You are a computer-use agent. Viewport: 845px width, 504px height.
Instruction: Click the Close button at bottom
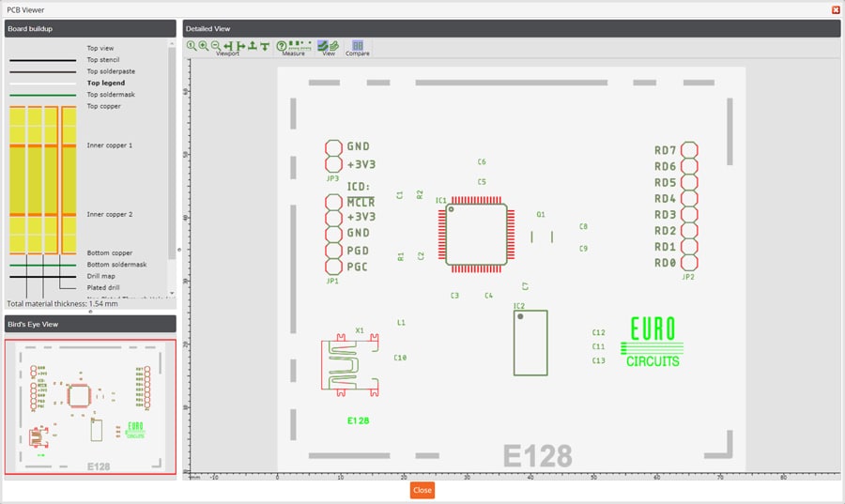(422, 490)
